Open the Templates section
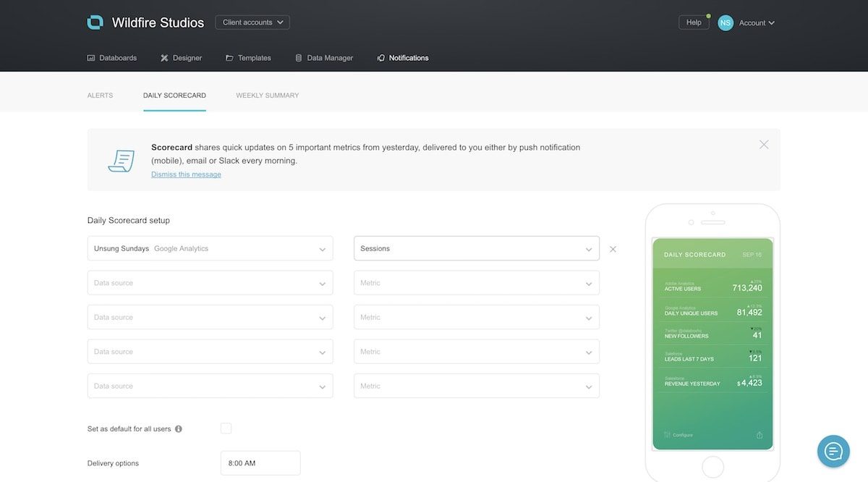The image size is (868, 482). point(248,58)
